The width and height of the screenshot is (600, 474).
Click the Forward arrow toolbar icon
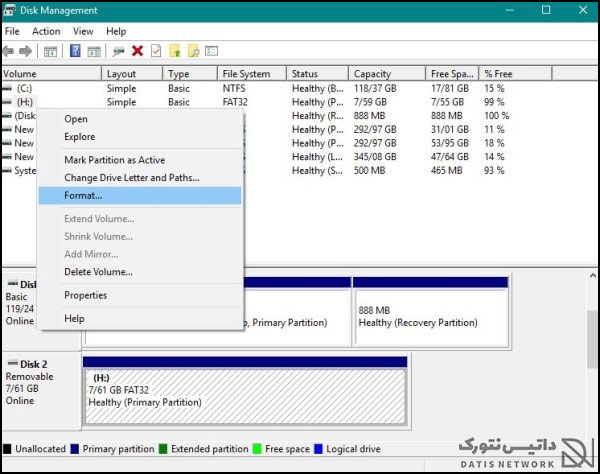click(25, 51)
